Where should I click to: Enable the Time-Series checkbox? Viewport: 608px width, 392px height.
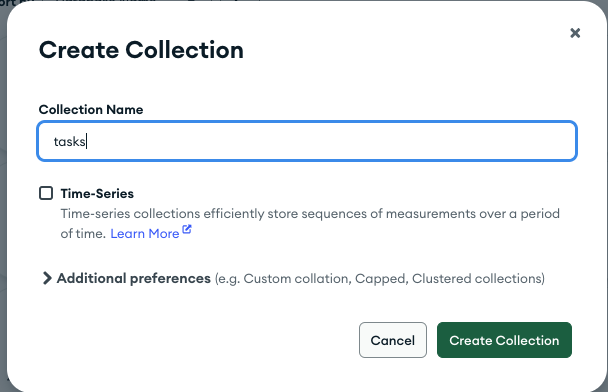click(x=46, y=193)
